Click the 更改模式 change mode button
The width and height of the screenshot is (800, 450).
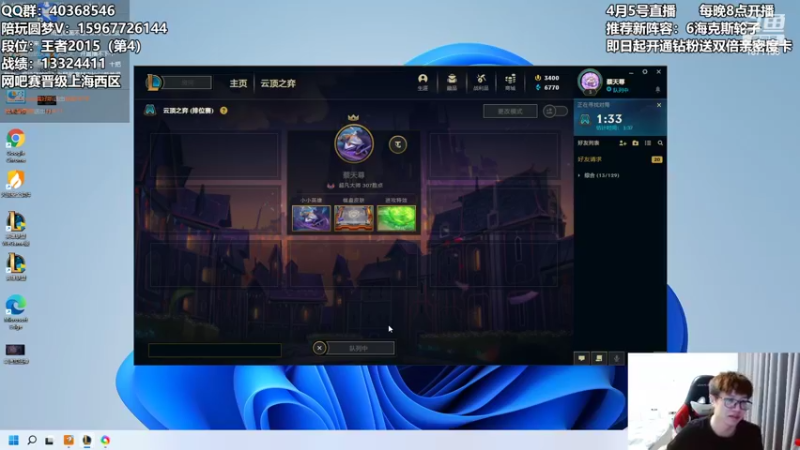(510, 111)
